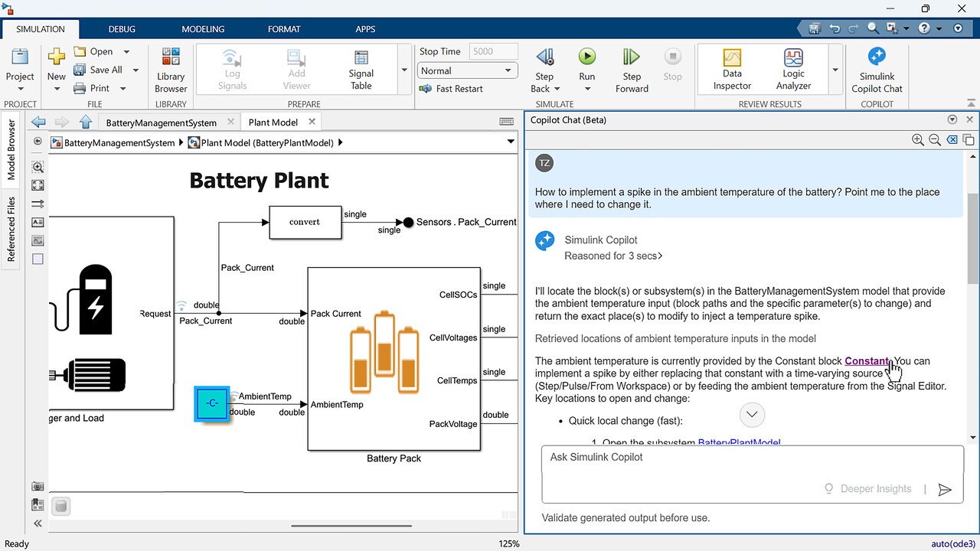
Task: Click the Save All button
Action: (98, 70)
